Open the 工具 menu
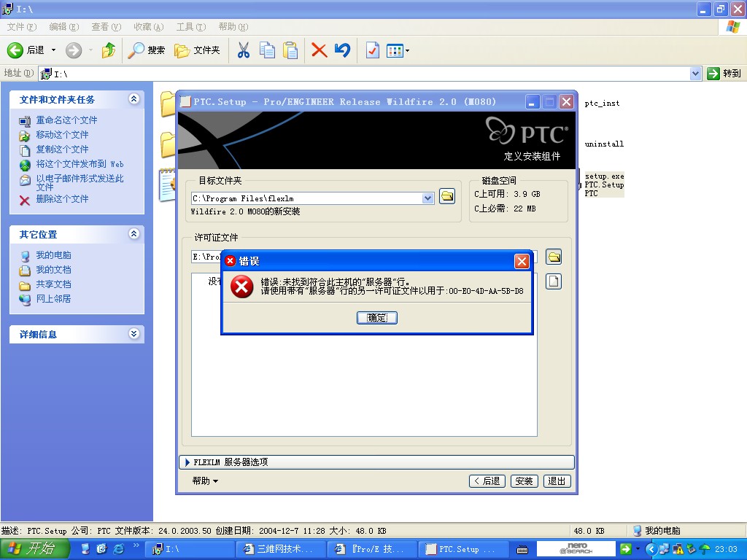Image resolution: width=747 pixels, height=560 pixels. (x=191, y=27)
